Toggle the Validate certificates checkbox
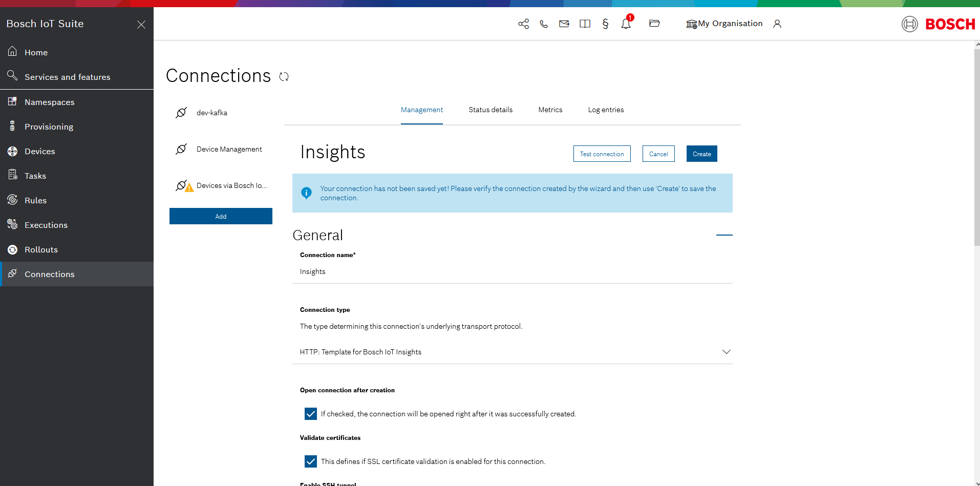The image size is (980, 486). 311,461
